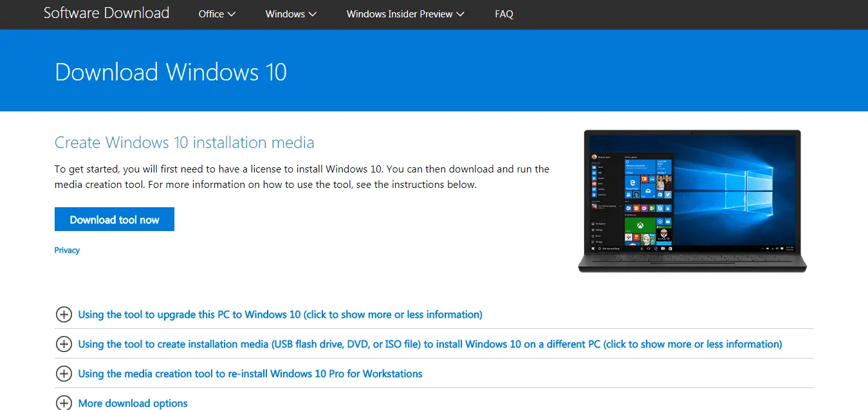This screenshot has height=410, width=868.
Task: Open the Office dropdown menu
Action: point(217,14)
